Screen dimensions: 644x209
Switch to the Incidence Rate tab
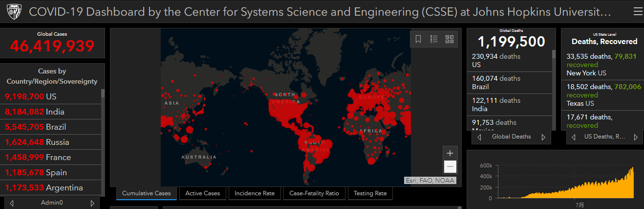coord(255,193)
